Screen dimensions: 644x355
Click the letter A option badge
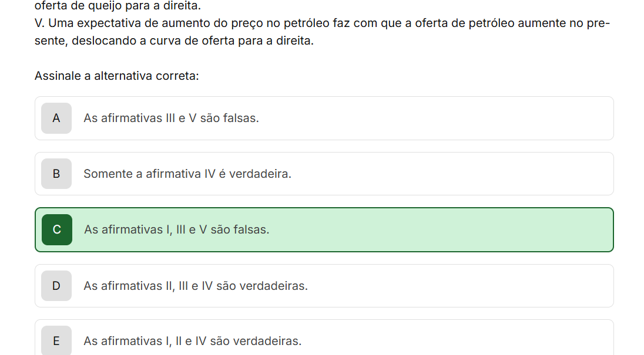point(56,118)
